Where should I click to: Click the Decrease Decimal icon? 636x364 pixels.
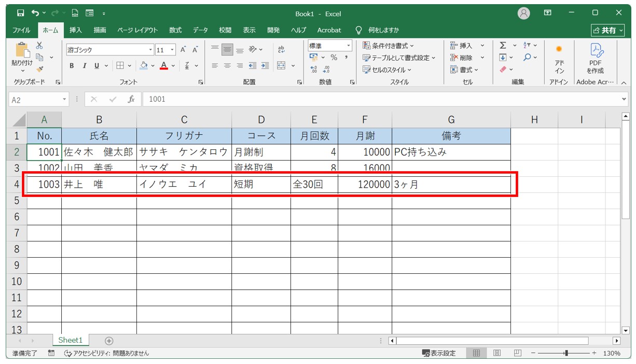click(326, 69)
